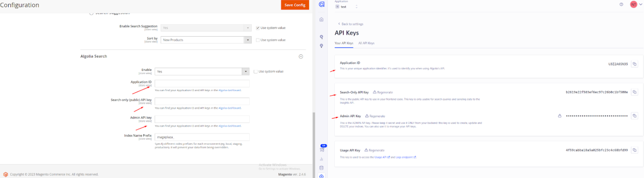
Task: Click the Save Config button
Action: tap(295, 5)
